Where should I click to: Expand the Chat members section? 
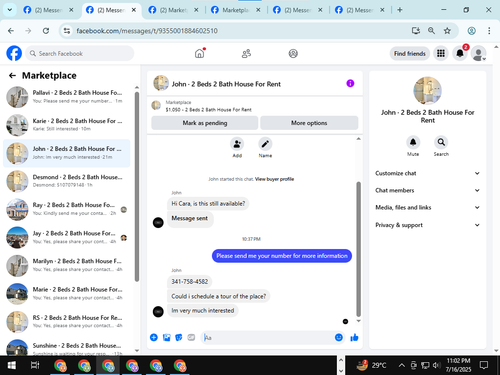click(427, 190)
